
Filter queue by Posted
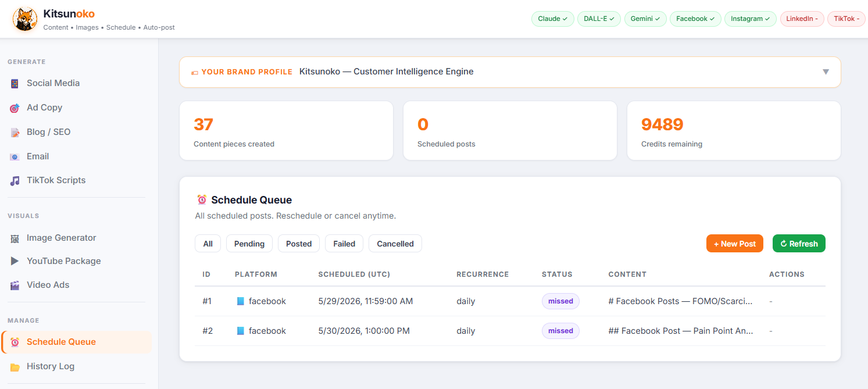coord(299,244)
